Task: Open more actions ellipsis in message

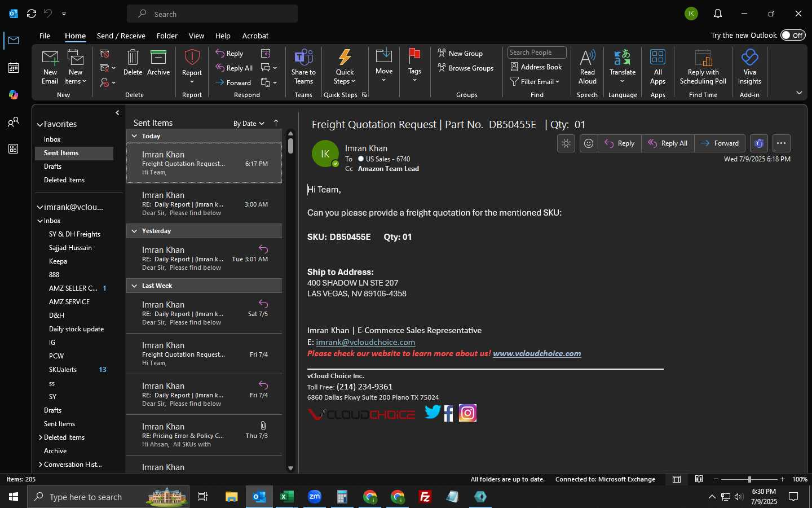Action: (x=781, y=143)
